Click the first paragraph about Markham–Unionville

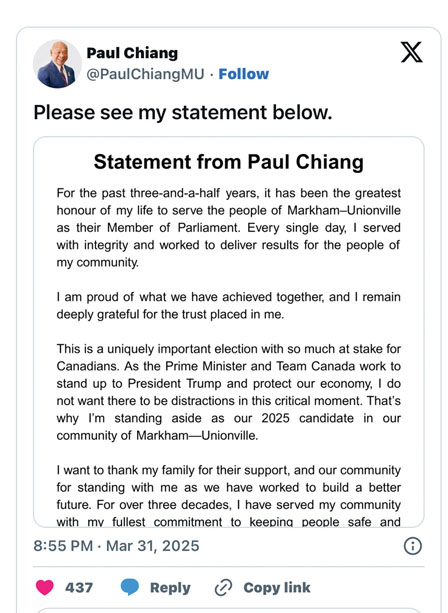coord(229,228)
